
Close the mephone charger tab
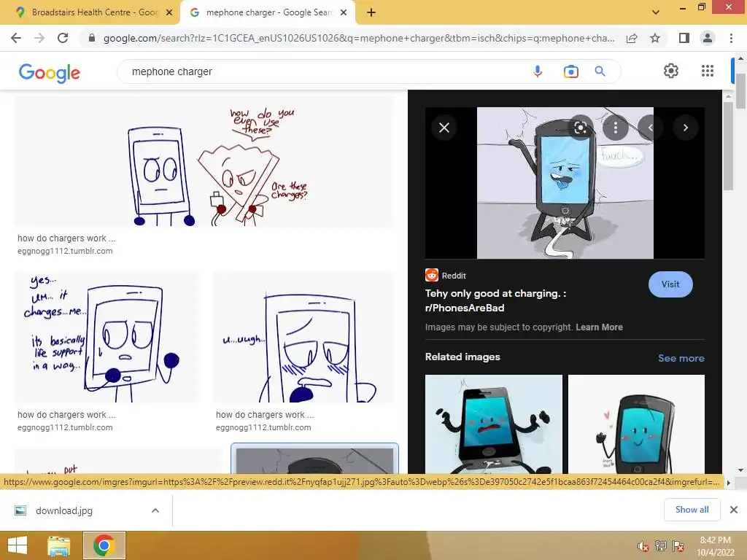tap(344, 13)
